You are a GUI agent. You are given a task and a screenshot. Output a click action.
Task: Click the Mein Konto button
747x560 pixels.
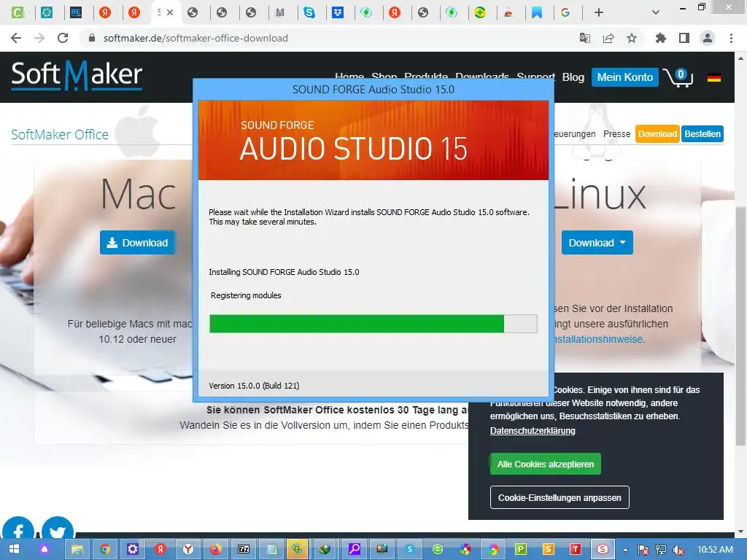point(625,77)
